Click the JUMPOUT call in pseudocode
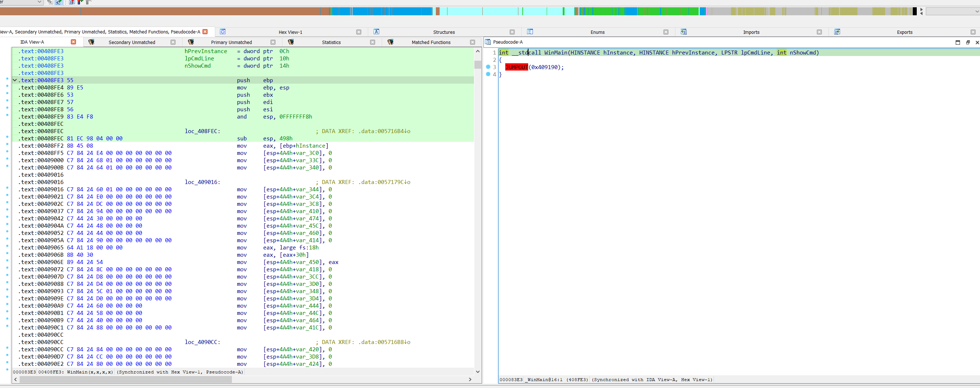 tap(516, 67)
